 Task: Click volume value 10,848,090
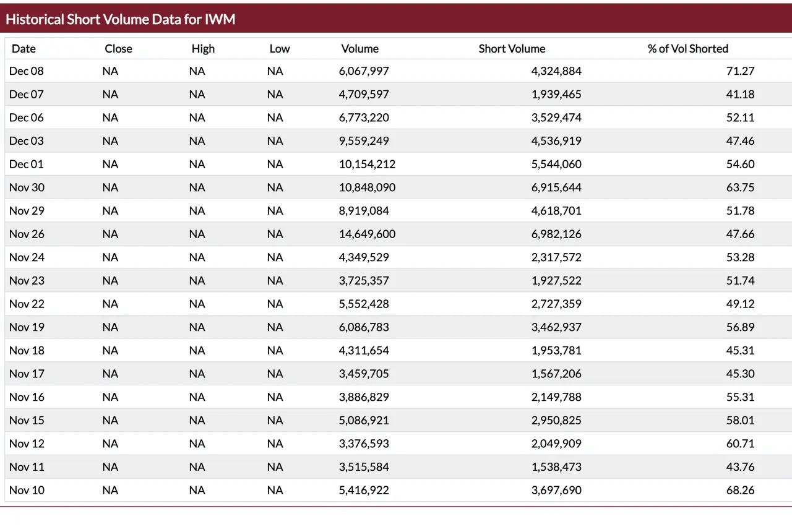pyautogui.click(x=368, y=187)
